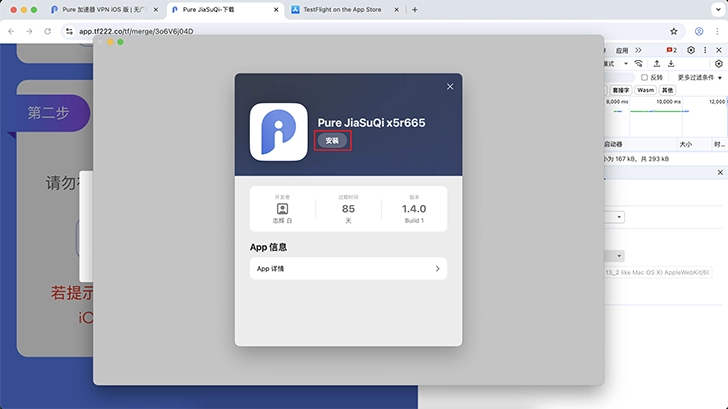Show more DevTools tabs chevron
728x409 pixels.
coord(638,50)
